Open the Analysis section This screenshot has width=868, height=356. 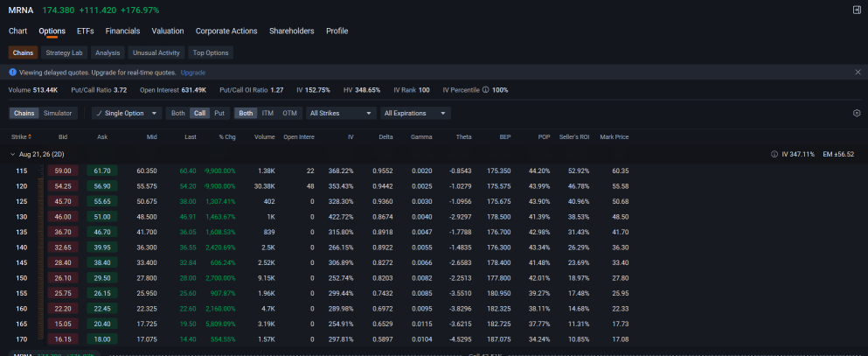[x=108, y=52]
